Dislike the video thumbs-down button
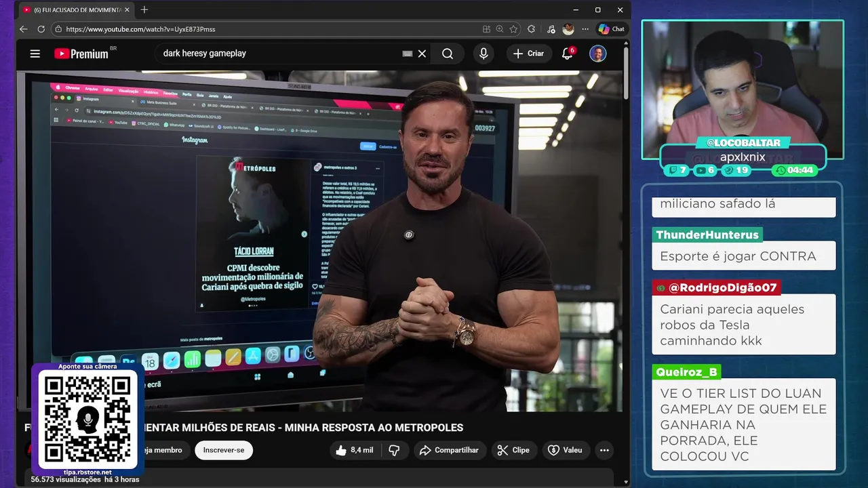Screen dimensions: 868x488 pyautogui.click(x=394, y=450)
